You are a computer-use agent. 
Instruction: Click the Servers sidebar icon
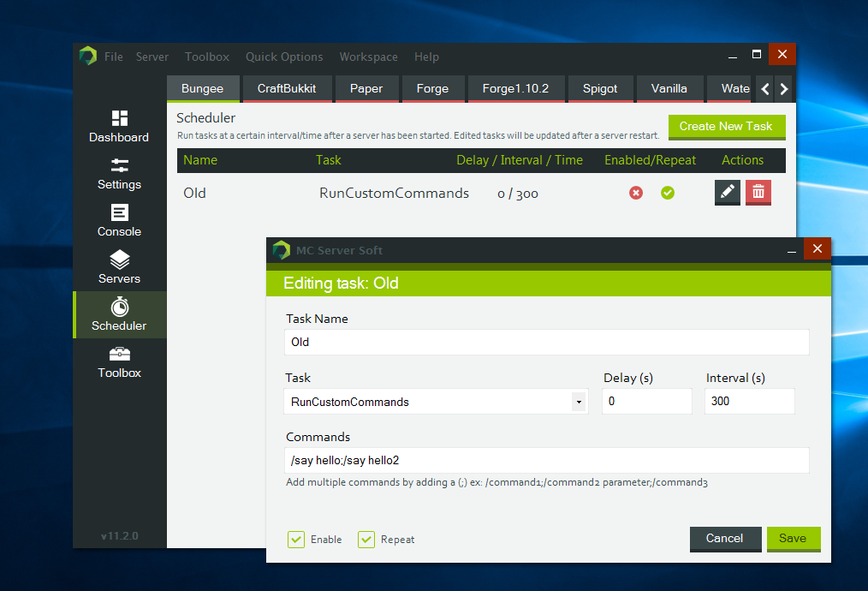click(x=118, y=267)
